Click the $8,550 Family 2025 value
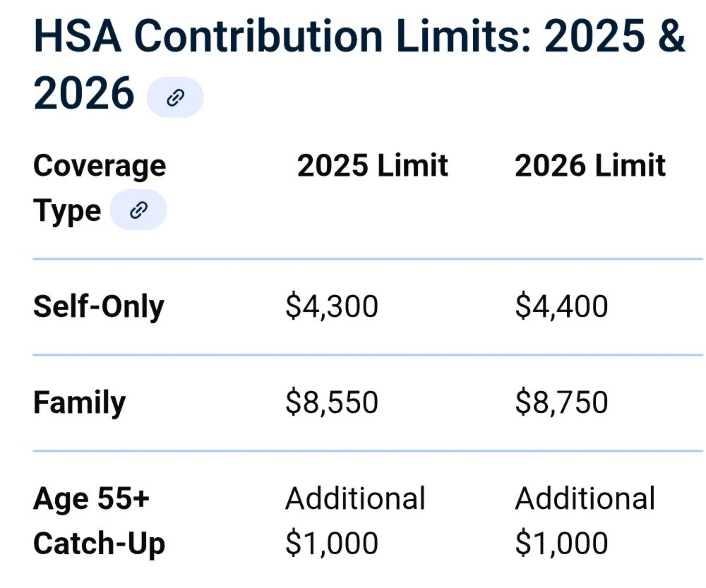 click(331, 403)
